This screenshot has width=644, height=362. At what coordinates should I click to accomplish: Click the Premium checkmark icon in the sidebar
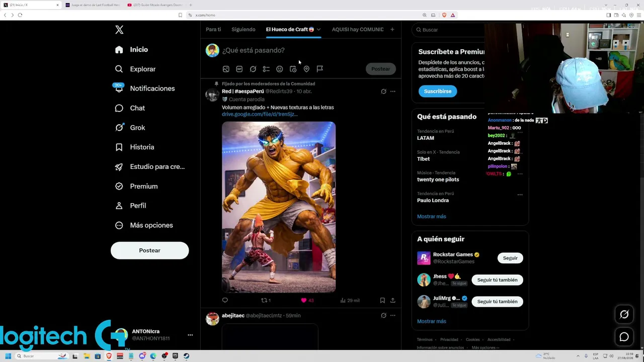tap(119, 187)
